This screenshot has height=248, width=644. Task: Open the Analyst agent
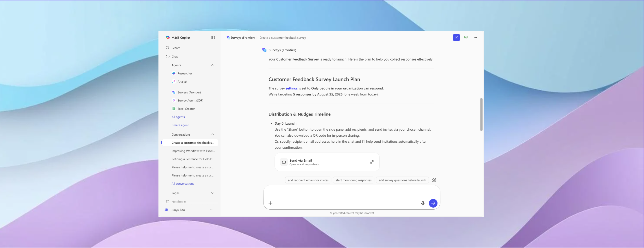click(183, 81)
